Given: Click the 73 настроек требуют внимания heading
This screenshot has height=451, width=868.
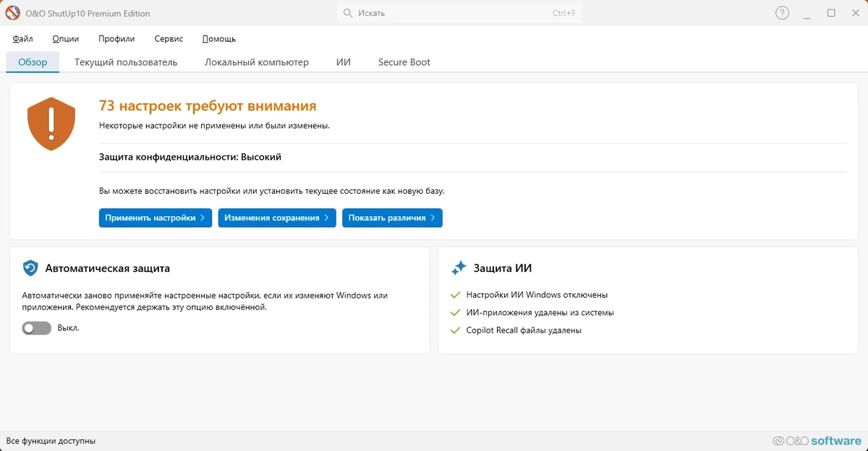Looking at the screenshot, I should coord(208,106).
